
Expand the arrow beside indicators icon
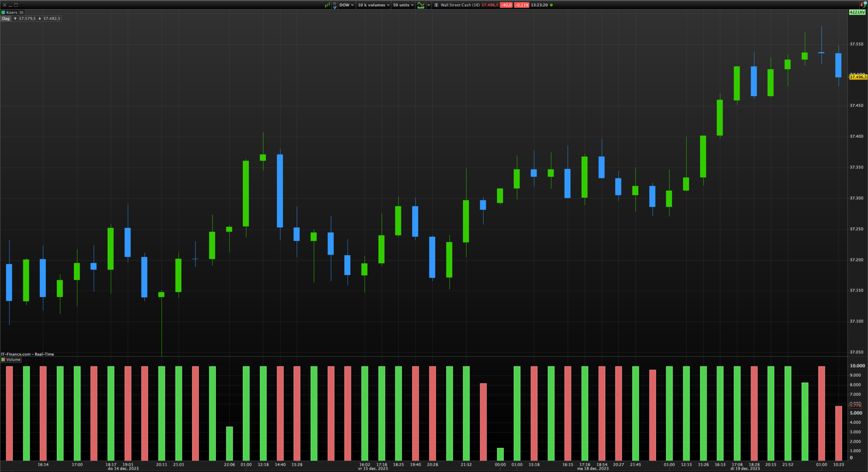click(428, 5)
